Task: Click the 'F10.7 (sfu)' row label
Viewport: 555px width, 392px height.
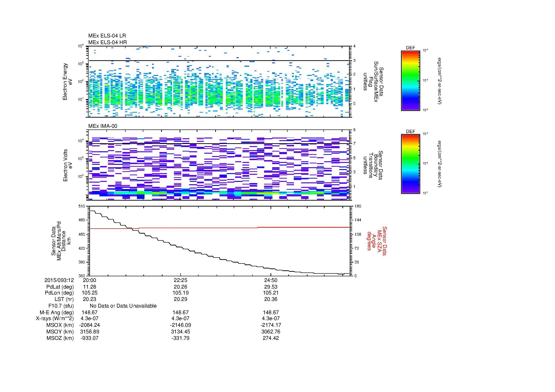Action: point(61,306)
